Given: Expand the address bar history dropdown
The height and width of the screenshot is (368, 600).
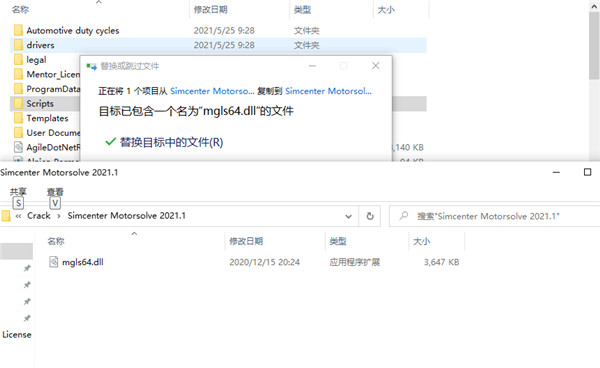Looking at the screenshot, I should click(x=349, y=217).
